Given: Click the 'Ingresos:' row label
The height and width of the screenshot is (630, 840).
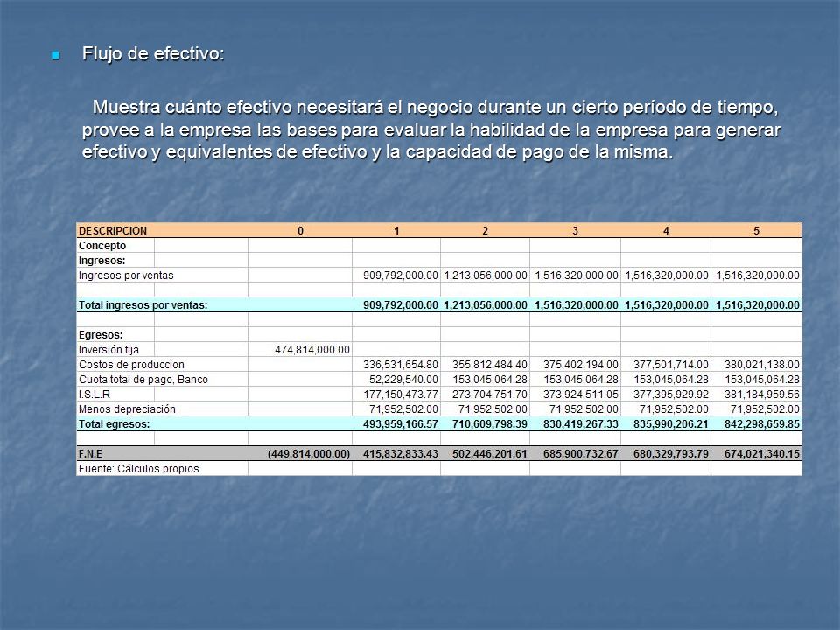Looking at the screenshot, I should coord(101,261).
